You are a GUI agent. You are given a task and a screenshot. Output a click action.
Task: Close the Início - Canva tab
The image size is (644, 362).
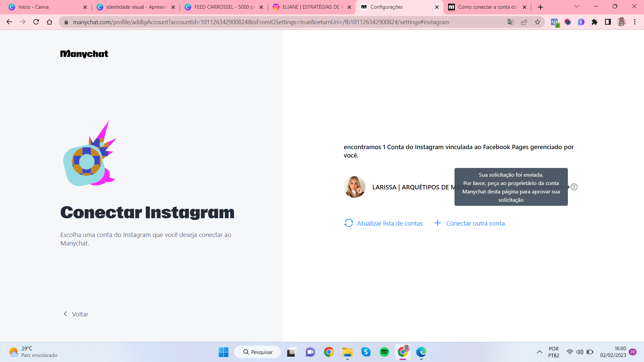[x=85, y=7]
